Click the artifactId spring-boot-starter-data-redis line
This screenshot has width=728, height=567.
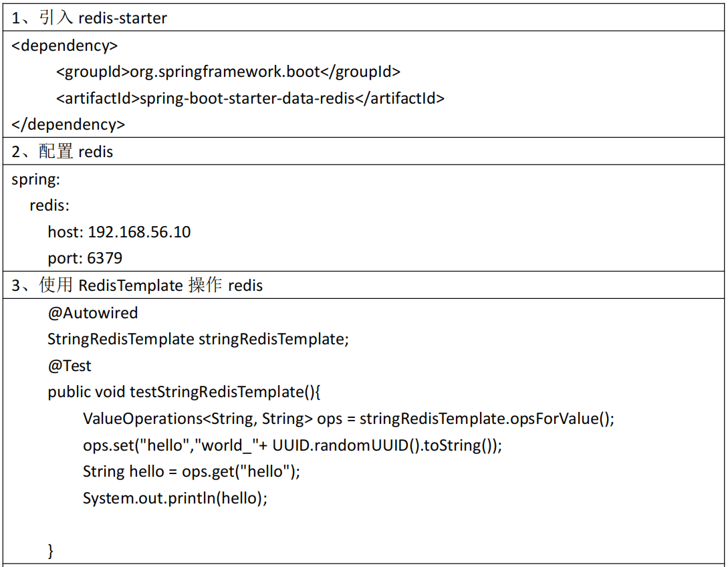point(250,98)
